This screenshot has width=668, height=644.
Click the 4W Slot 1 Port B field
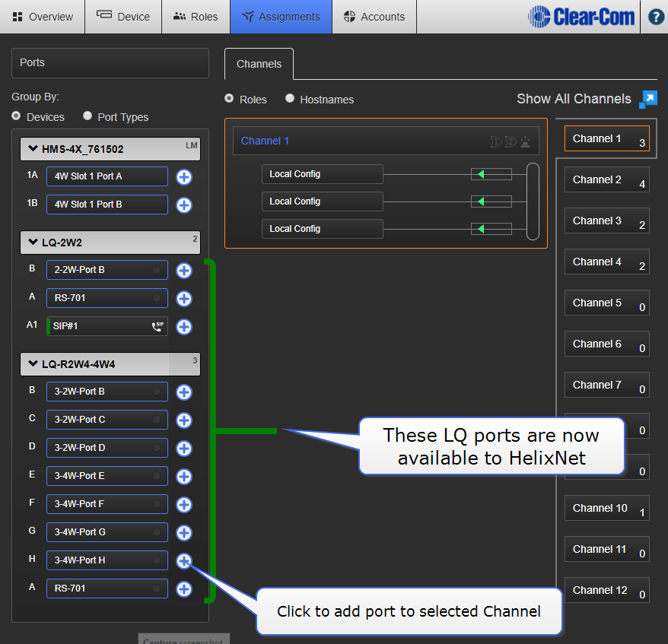(107, 205)
